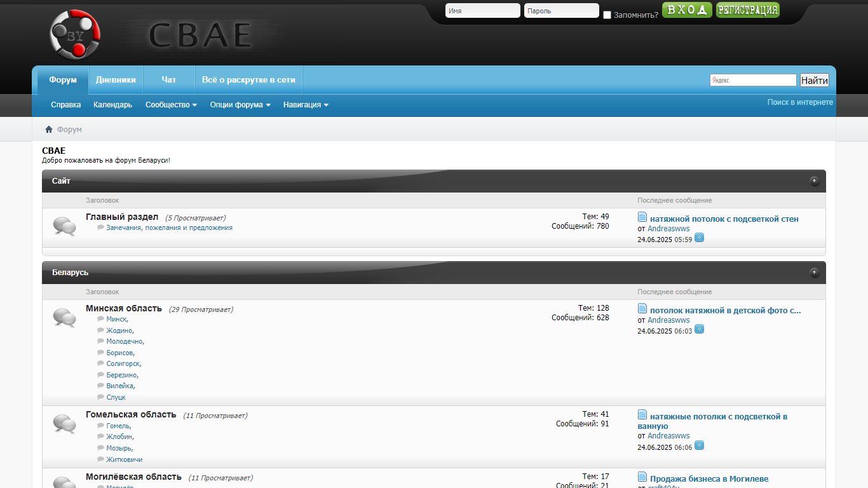Switch to the Чат tab
The height and width of the screenshot is (488, 868).
pos(169,80)
